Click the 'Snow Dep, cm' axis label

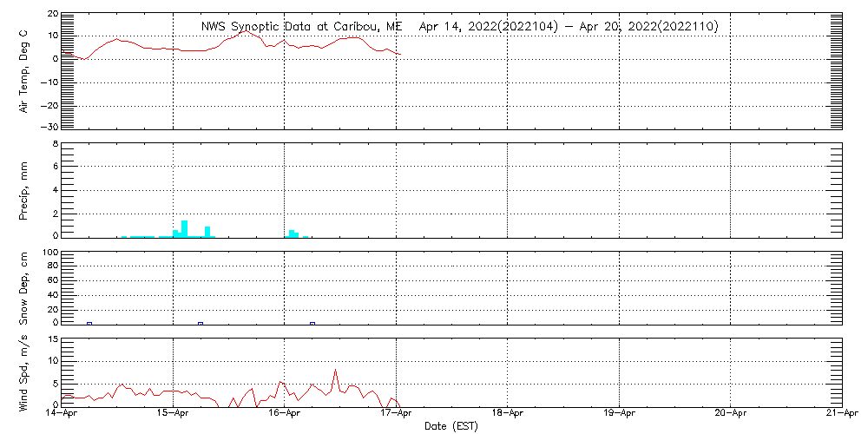tap(23, 288)
